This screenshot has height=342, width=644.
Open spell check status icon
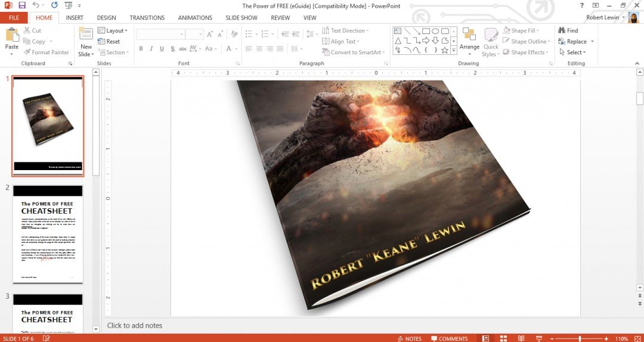coord(47,338)
